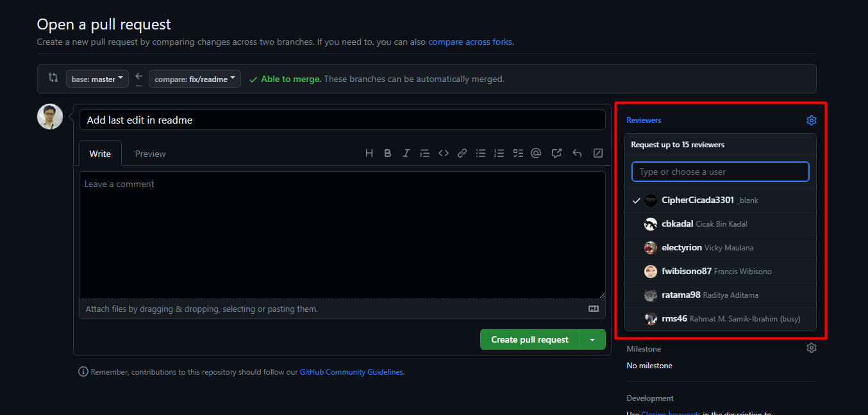The height and width of the screenshot is (415, 868).
Task: Click the italic text icon
Action: tap(406, 153)
